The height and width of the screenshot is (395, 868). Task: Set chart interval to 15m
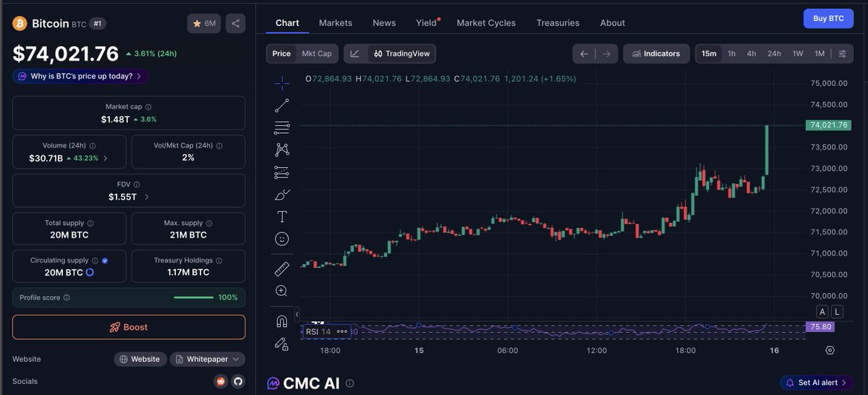(x=709, y=54)
